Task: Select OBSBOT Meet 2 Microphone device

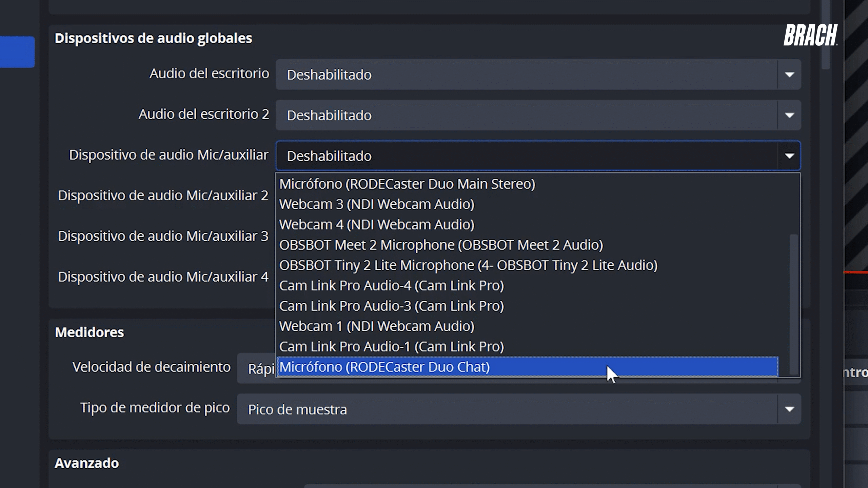Action: coord(441,245)
